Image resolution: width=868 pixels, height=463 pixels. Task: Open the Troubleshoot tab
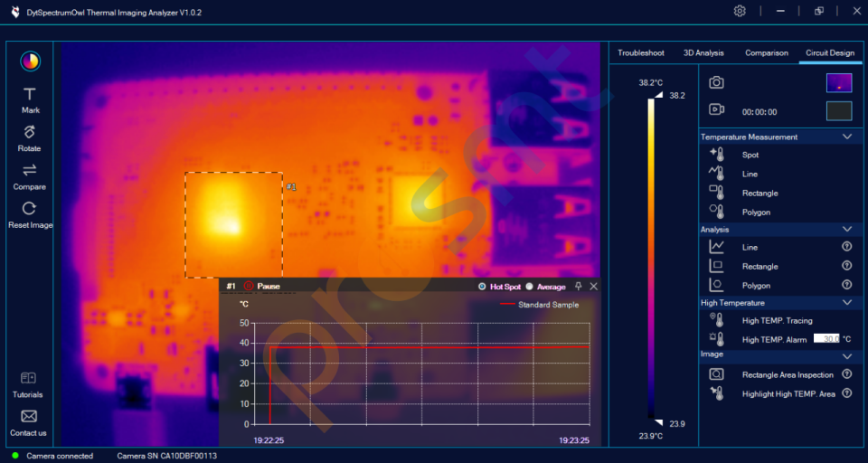tap(641, 53)
